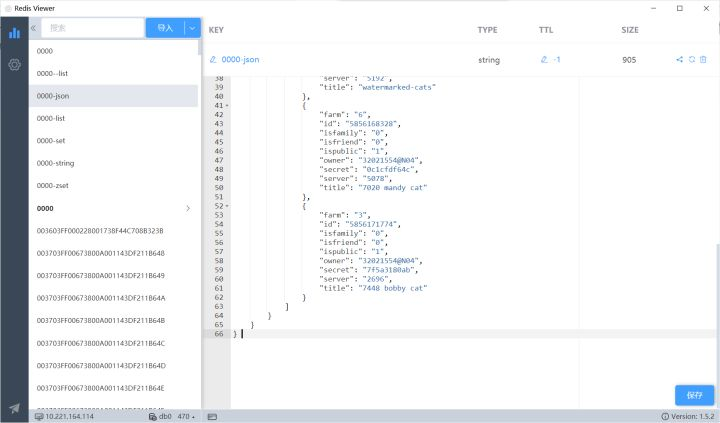720x423 pixels.
Task: Click the TTL value -1
Action: click(x=557, y=59)
